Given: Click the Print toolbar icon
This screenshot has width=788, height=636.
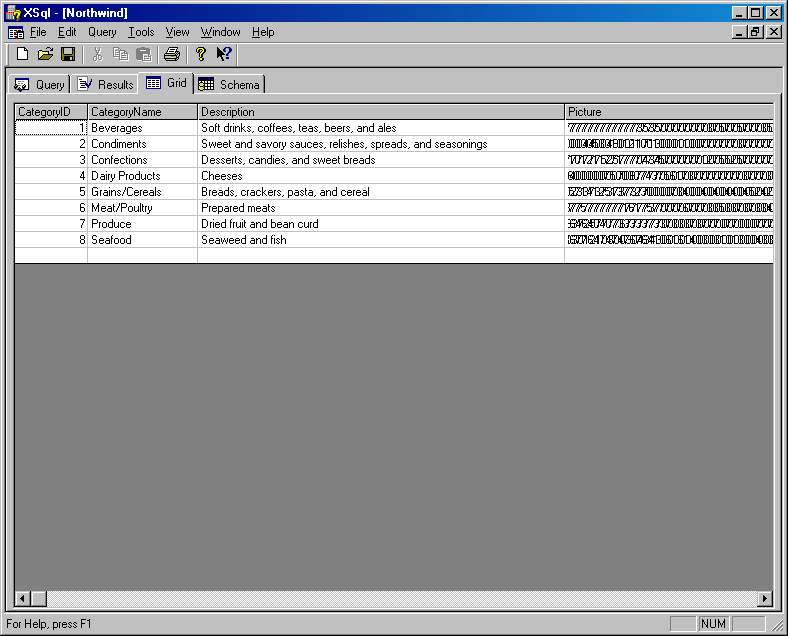Looking at the screenshot, I should coord(172,54).
